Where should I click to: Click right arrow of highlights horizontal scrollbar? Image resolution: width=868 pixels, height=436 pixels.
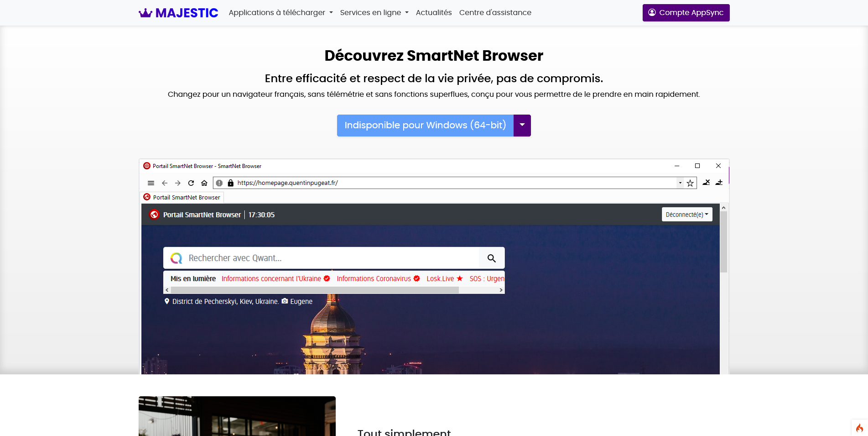click(501, 290)
